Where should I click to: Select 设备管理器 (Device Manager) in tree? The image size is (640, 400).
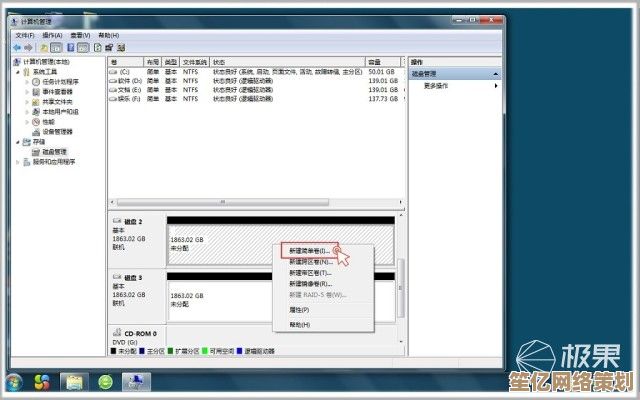click(56, 131)
